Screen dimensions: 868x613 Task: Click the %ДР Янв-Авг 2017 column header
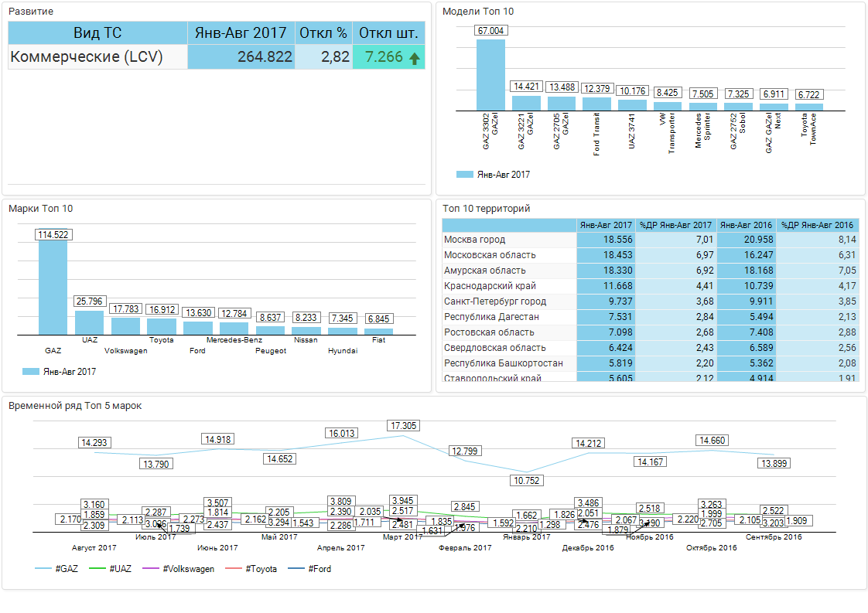coord(675,225)
